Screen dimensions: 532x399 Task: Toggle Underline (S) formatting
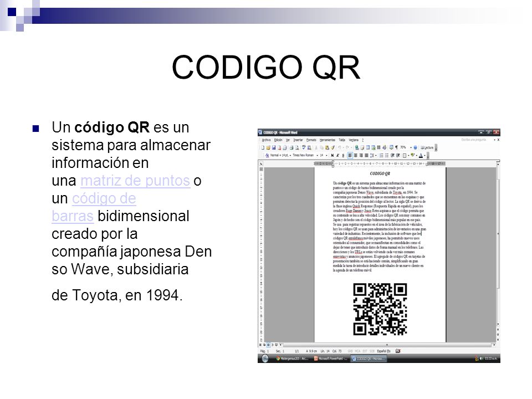pos(343,155)
